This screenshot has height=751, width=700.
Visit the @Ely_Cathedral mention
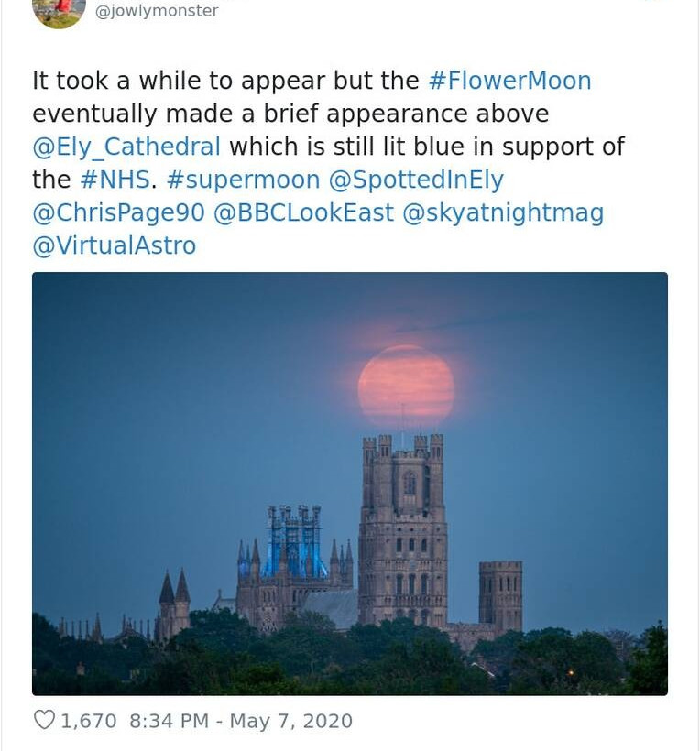[126, 147]
